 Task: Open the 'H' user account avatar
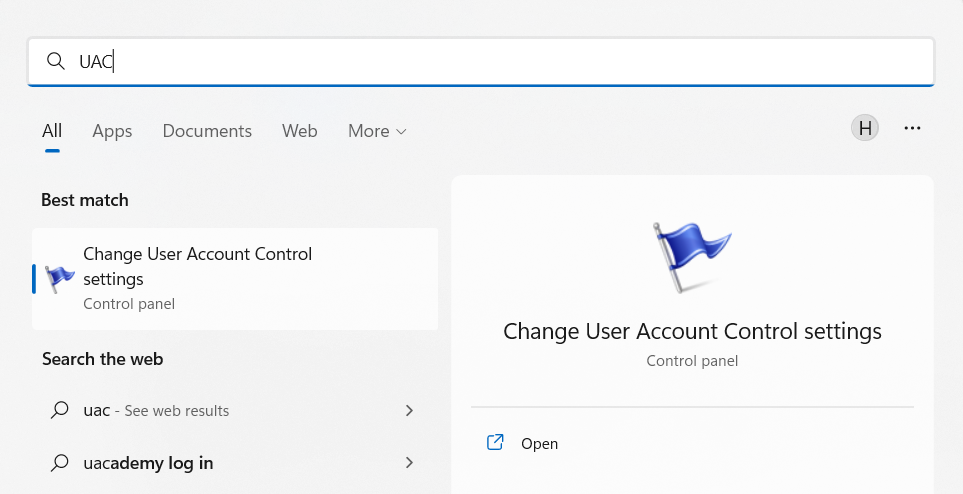(865, 128)
